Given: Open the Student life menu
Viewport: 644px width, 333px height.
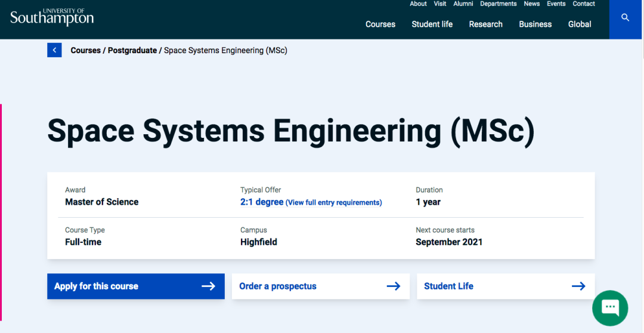Looking at the screenshot, I should click(432, 24).
